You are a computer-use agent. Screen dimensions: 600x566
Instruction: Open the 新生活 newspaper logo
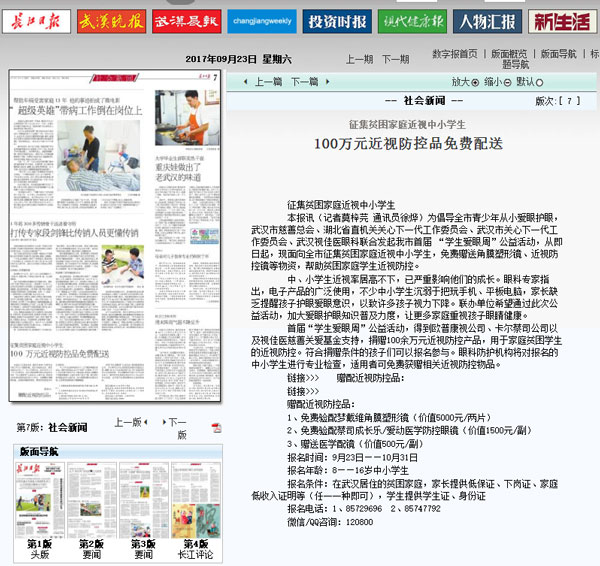tap(562, 21)
